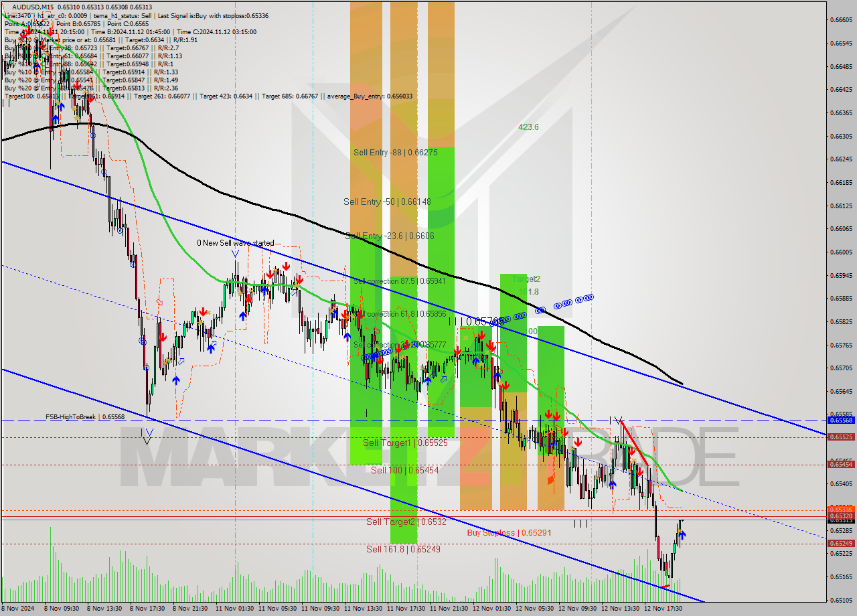The width and height of the screenshot is (857, 616).
Task: Select the 'Sell Entry -23.6 | 0.6606' label
Action: point(390,236)
